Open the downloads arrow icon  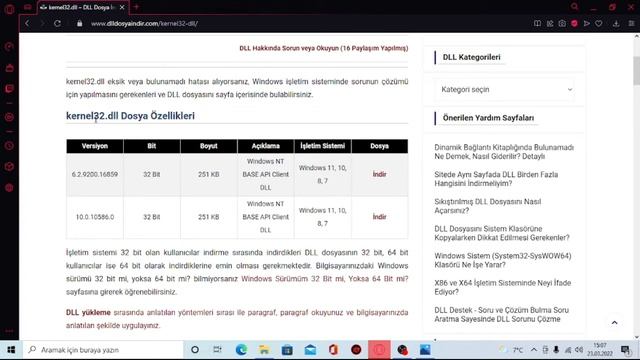(x=616, y=24)
